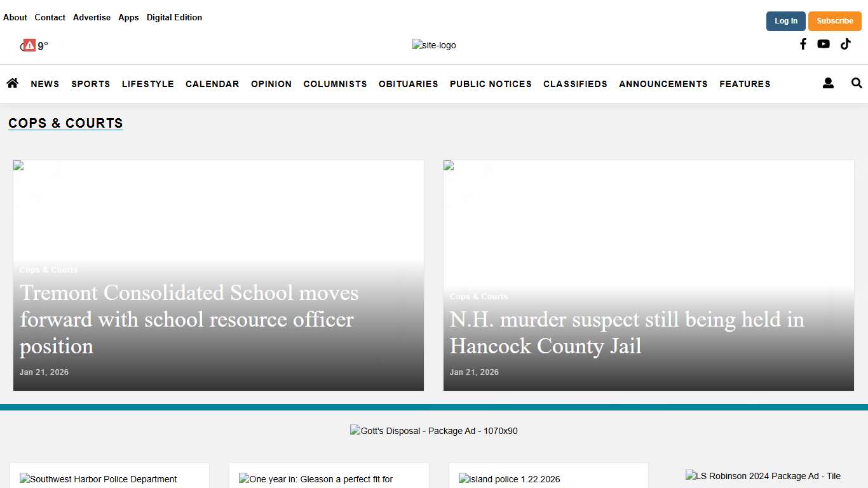Click the Log In button
Image resolution: width=868 pixels, height=488 pixels.
tap(785, 21)
